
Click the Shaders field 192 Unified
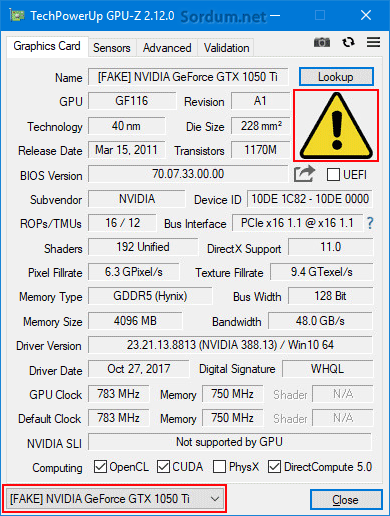click(143, 247)
